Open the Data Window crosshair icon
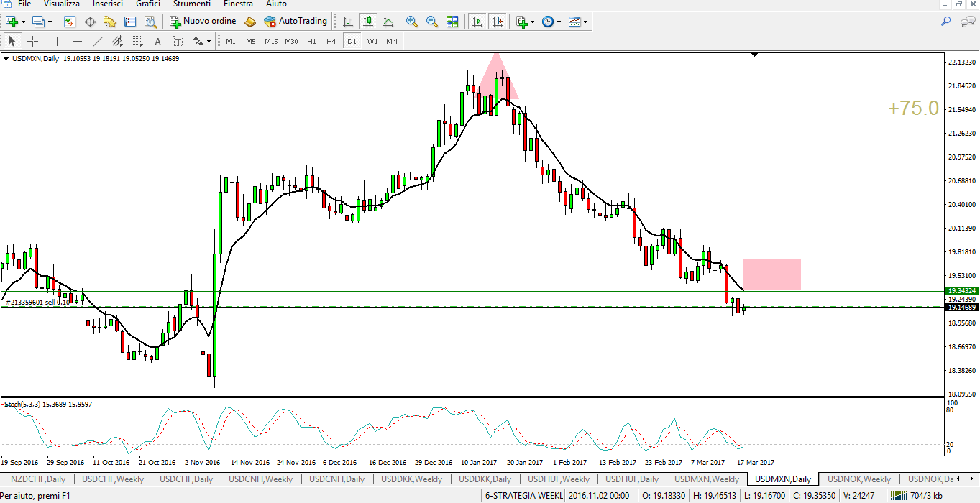This screenshot has height=503, width=980. [x=91, y=22]
